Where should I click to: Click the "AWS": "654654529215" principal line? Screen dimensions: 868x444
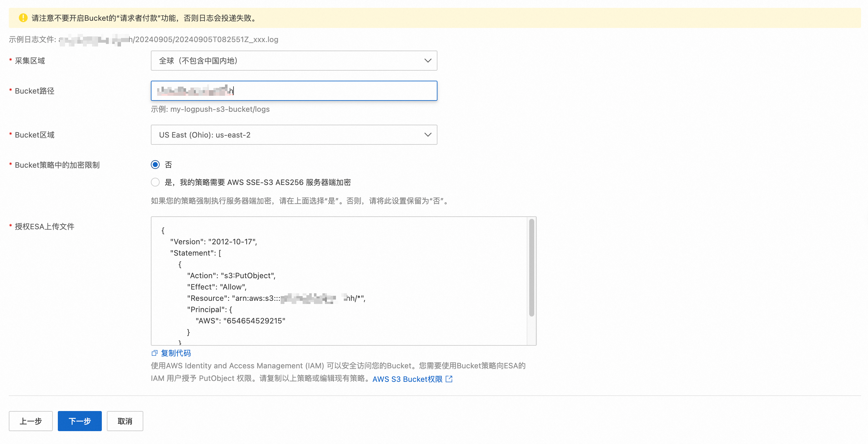pos(240,321)
